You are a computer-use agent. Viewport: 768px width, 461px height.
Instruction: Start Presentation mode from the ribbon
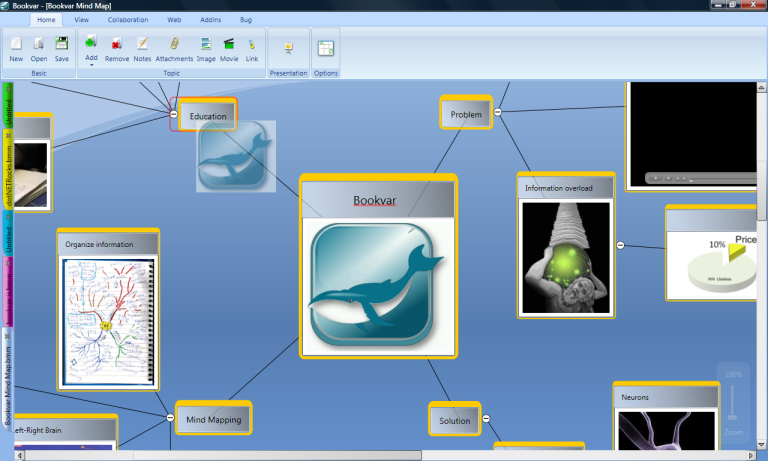(x=288, y=49)
